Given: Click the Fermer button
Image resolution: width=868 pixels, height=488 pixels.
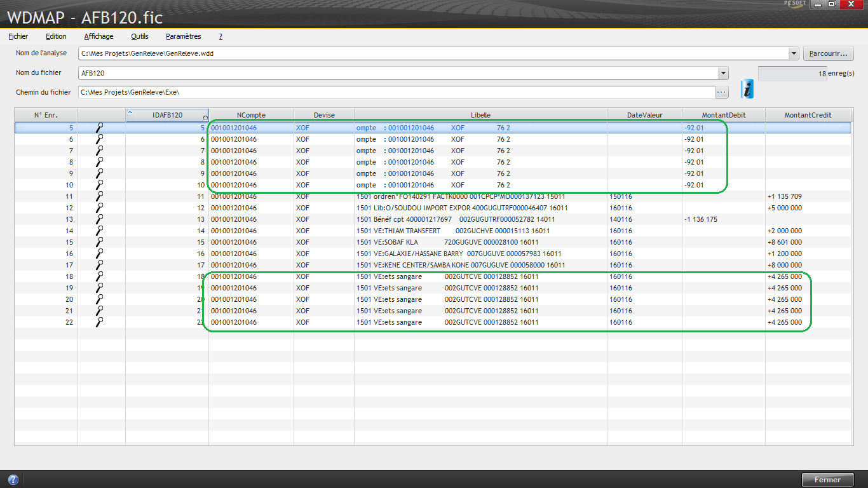Looking at the screenshot, I should [827, 480].
